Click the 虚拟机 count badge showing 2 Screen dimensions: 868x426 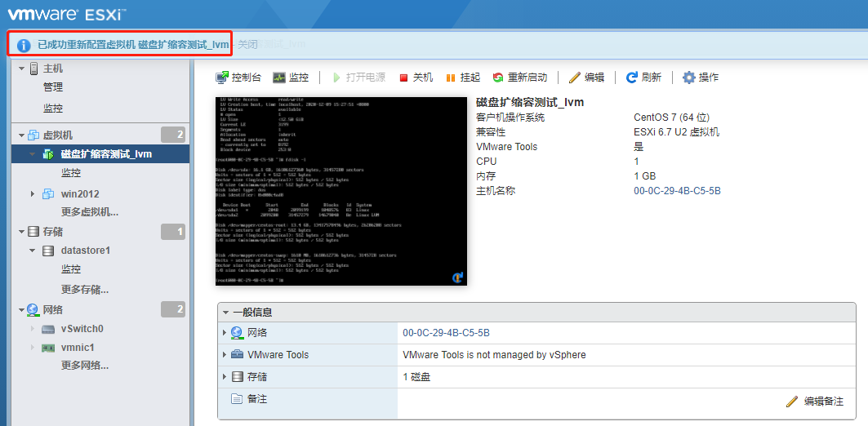coord(173,135)
